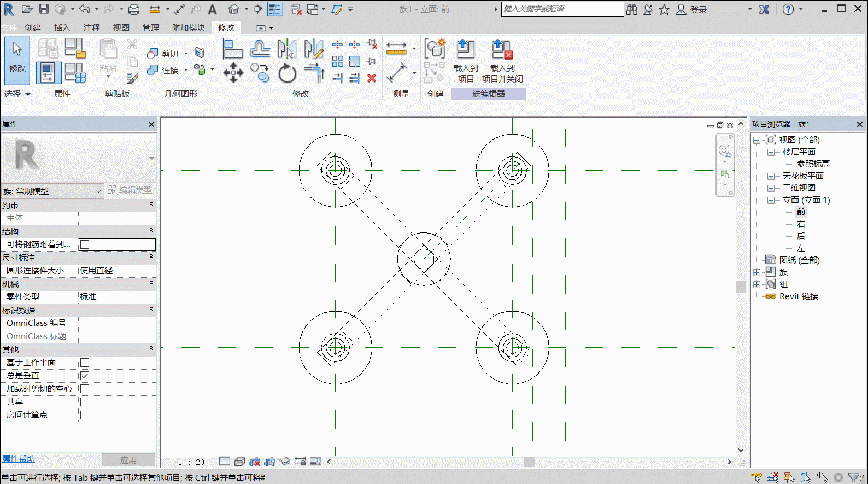Choose the Mirror - Pick Axis tool
The width and height of the screenshot is (868, 484).
pos(287,49)
